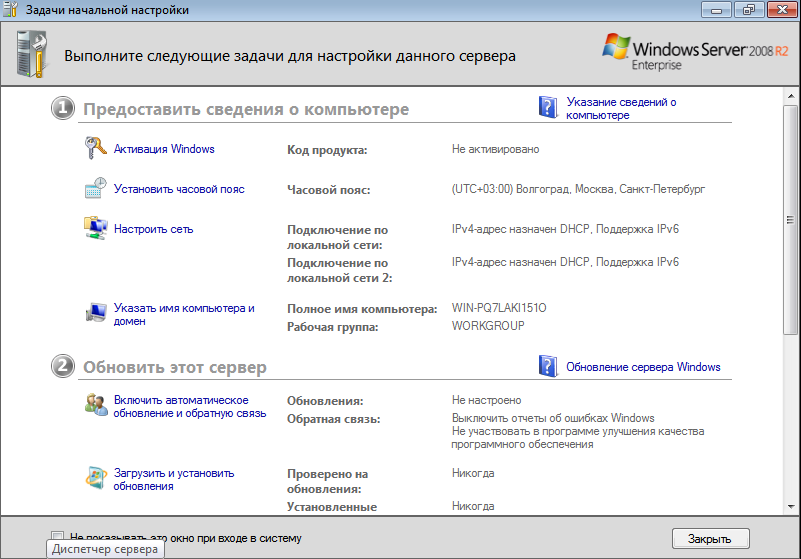Click 'Никогда' next to Проверено на обновления
Image resolution: width=801 pixels, height=559 pixels.
pyautogui.click(x=473, y=473)
